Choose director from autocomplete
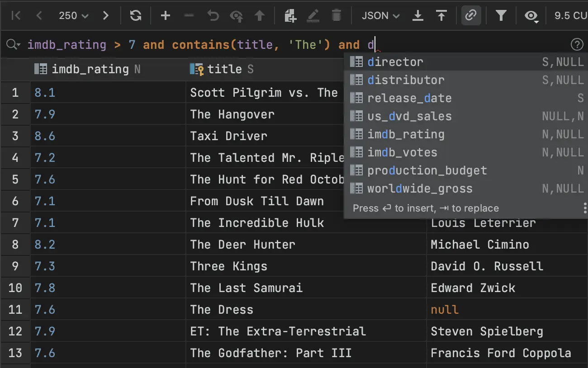 pos(466,62)
